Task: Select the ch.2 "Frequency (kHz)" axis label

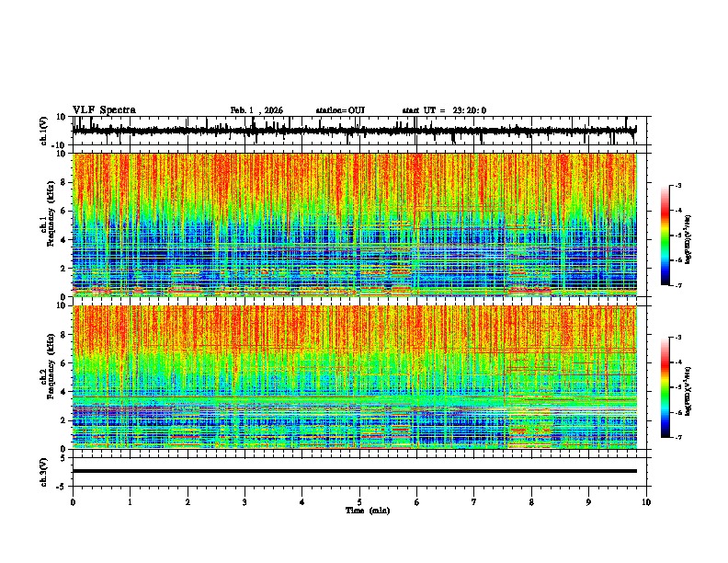Action: tap(51, 366)
